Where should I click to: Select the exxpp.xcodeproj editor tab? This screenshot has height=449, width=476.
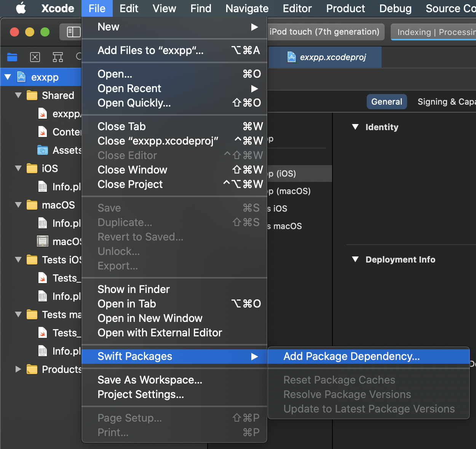(325, 57)
